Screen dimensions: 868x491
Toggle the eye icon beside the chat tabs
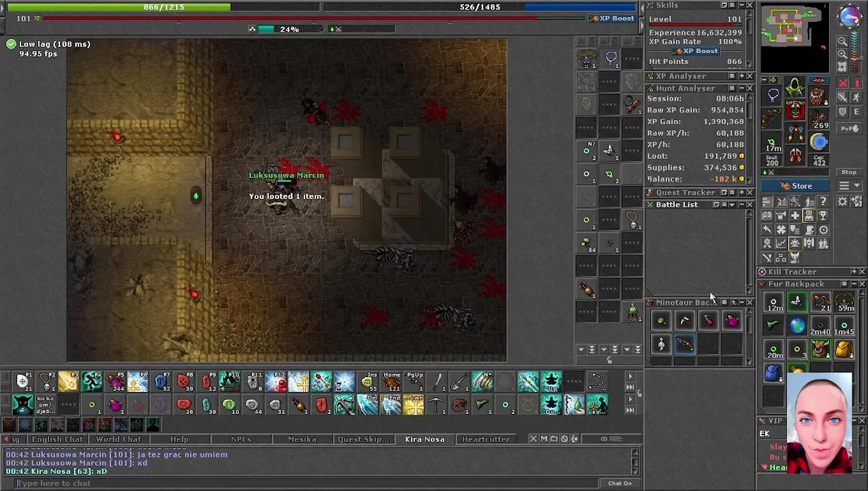coord(603,439)
